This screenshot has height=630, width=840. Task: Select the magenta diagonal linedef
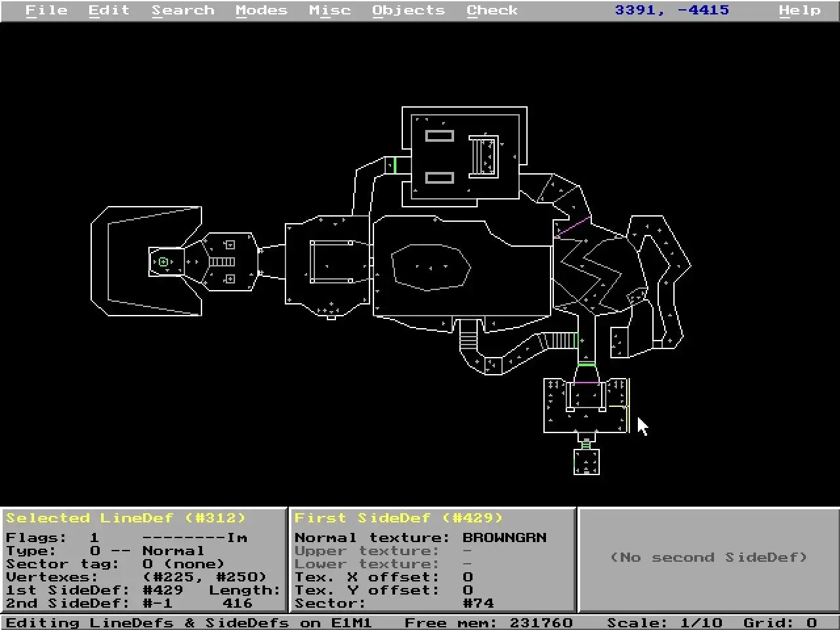[573, 227]
